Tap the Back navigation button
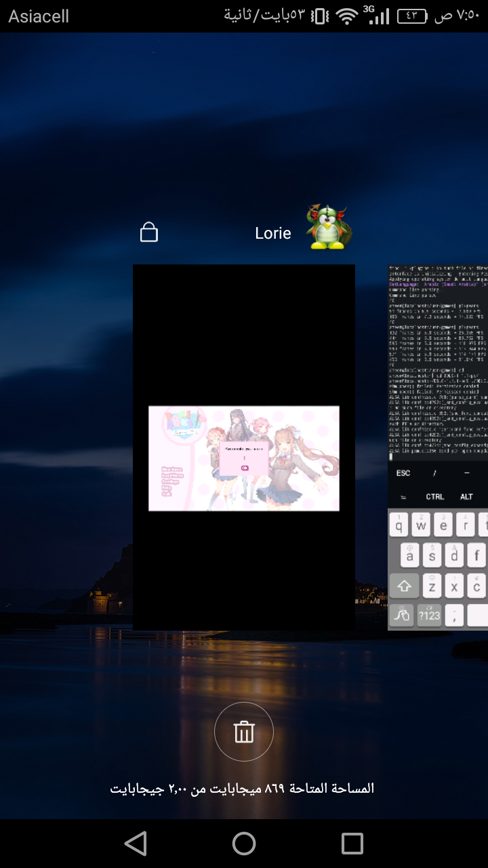Image resolution: width=488 pixels, height=868 pixels. point(136,844)
